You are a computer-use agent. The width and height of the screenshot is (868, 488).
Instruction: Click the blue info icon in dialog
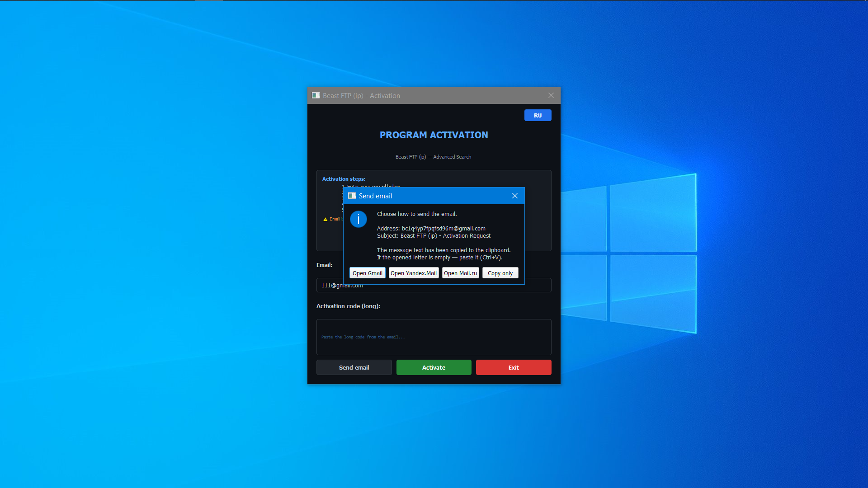click(x=359, y=220)
